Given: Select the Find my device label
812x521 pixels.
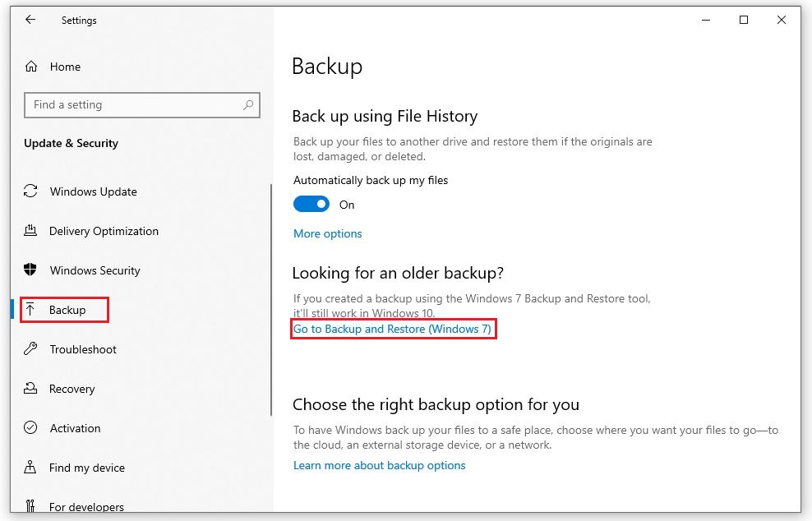Looking at the screenshot, I should click(86, 468).
